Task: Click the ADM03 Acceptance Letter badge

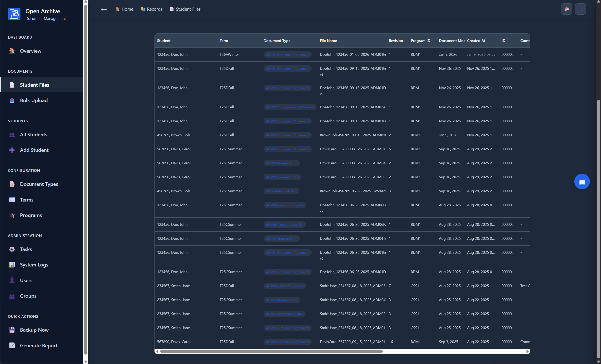Action: click(x=284, y=314)
